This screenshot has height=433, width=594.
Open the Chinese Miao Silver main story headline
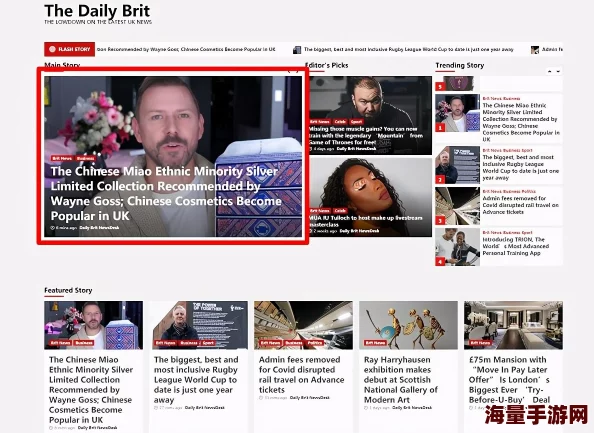166,193
